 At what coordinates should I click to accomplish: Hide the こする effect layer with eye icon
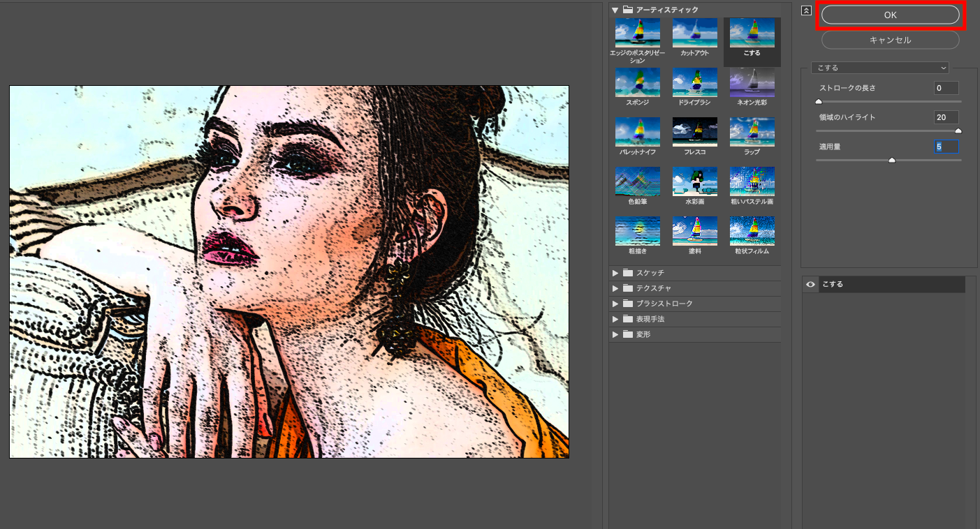click(x=810, y=284)
